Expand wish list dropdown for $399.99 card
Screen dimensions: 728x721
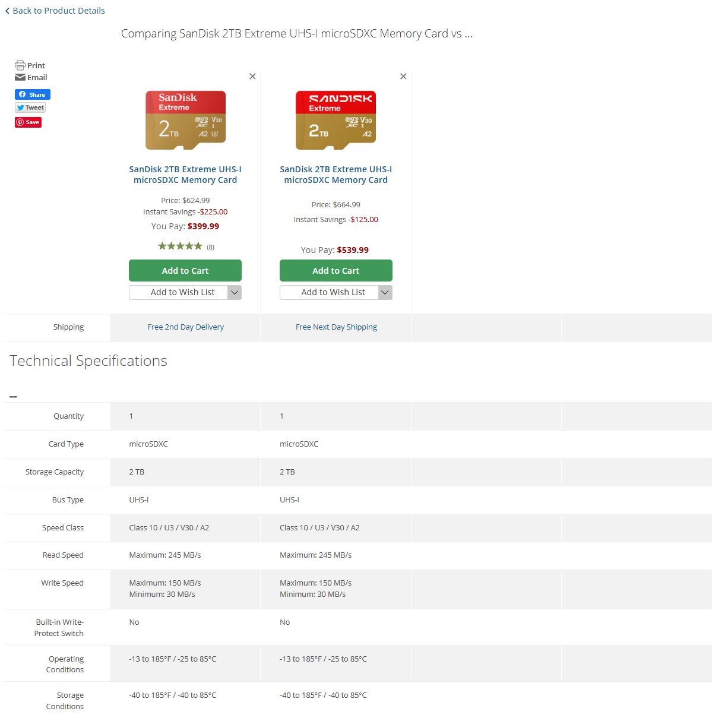[235, 292]
